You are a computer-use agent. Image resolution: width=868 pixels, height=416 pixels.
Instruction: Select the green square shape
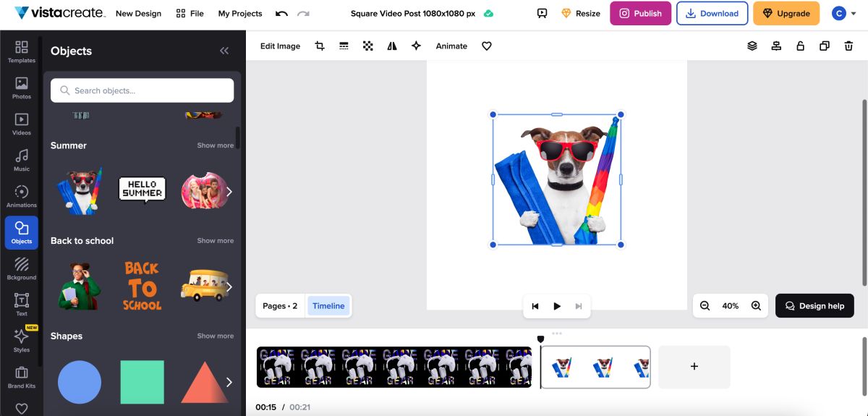click(142, 382)
